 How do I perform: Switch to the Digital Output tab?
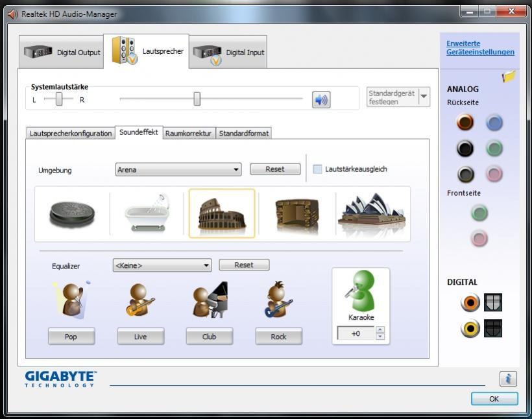click(x=62, y=52)
